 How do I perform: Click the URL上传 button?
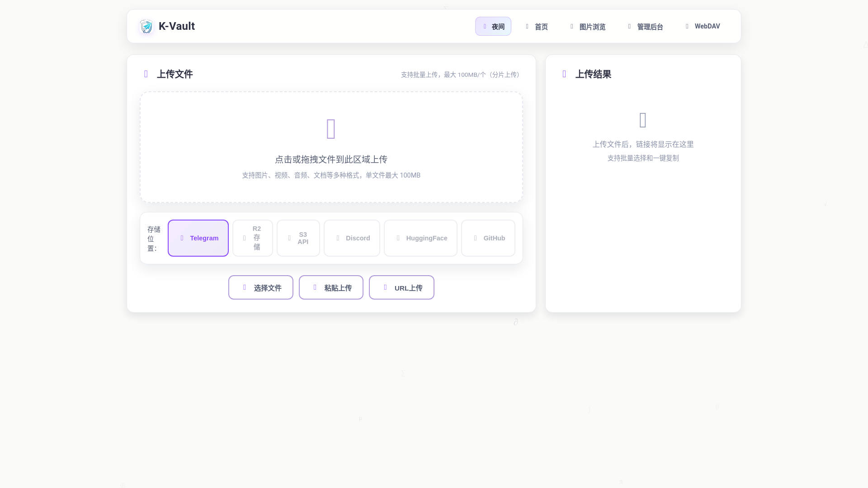pos(401,287)
